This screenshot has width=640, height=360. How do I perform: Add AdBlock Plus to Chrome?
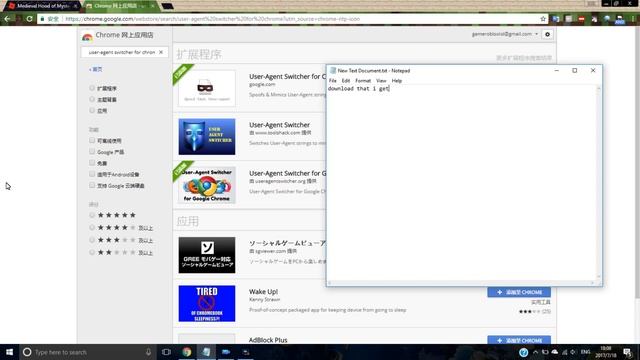pyautogui.click(x=519, y=340)
